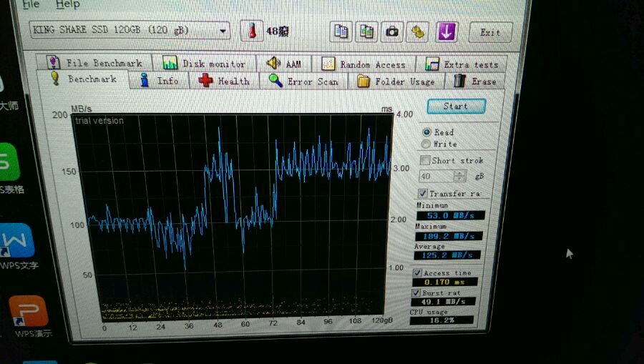Switch to the Disk monitor tab
644x364 pixels.
point(205,63)
